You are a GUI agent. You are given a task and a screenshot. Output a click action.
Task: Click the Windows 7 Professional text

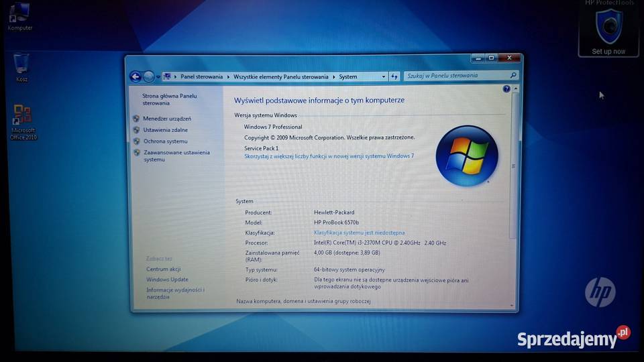click(273, 127)
